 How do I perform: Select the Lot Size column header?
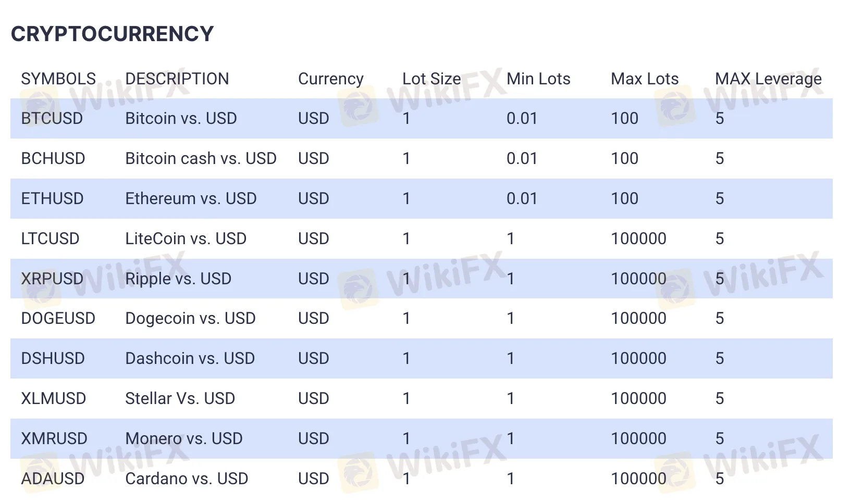(x=431, y=79)
